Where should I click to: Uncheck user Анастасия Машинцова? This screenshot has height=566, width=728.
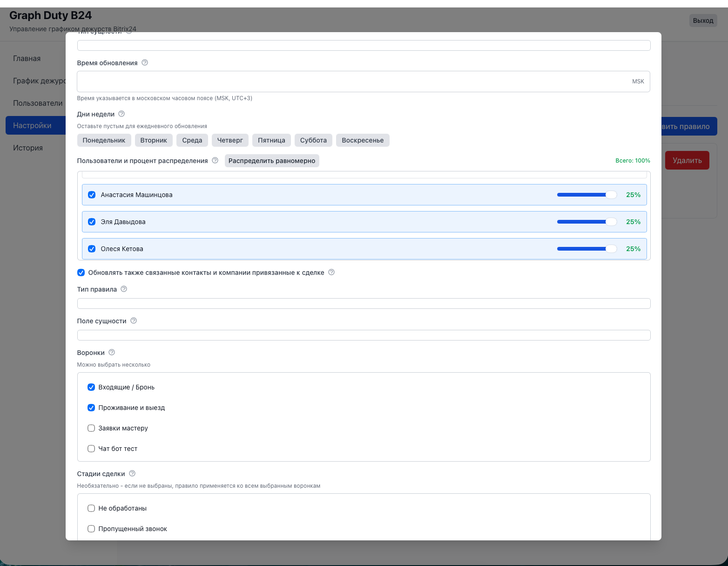(x=92, y=195)
